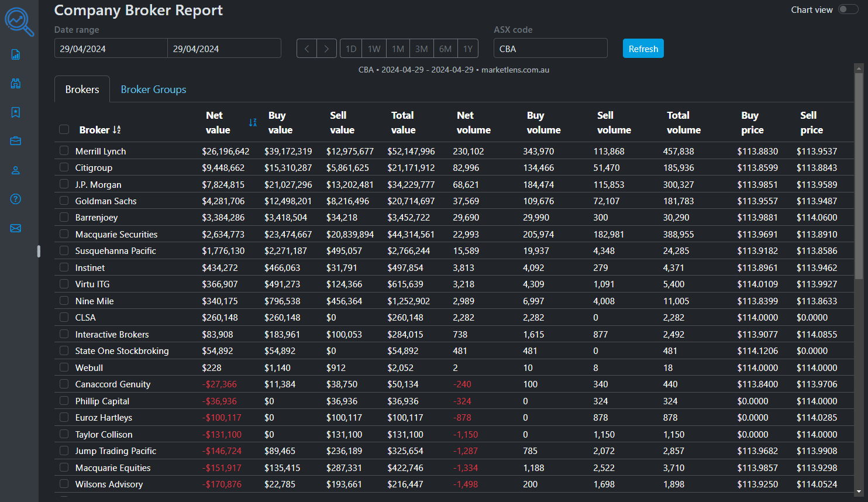Toggle the Chart view switch
Image resolution: width=868 pixels, height=502 pixels.
click(x=848, y=9)
